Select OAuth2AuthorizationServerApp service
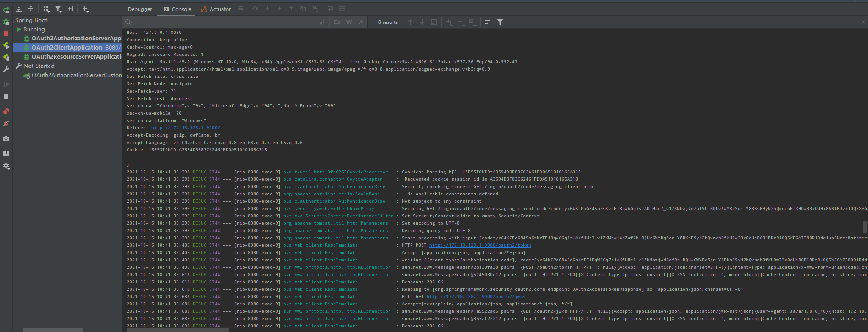Viewport: 868px width, 332px height. pos(76,39)
